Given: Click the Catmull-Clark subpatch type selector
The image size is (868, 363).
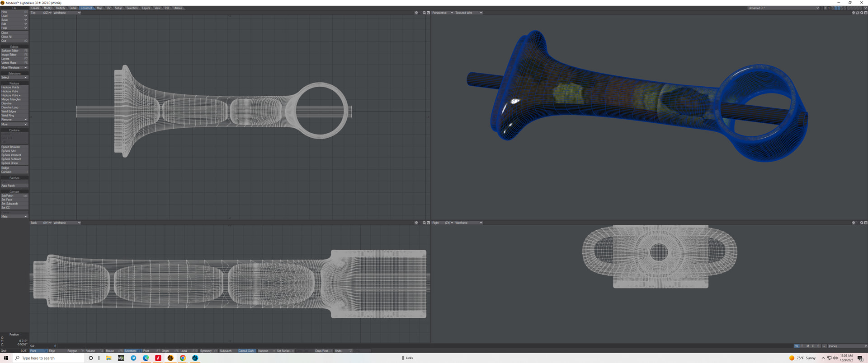Looking at the screenshot, I should (246, 351).
